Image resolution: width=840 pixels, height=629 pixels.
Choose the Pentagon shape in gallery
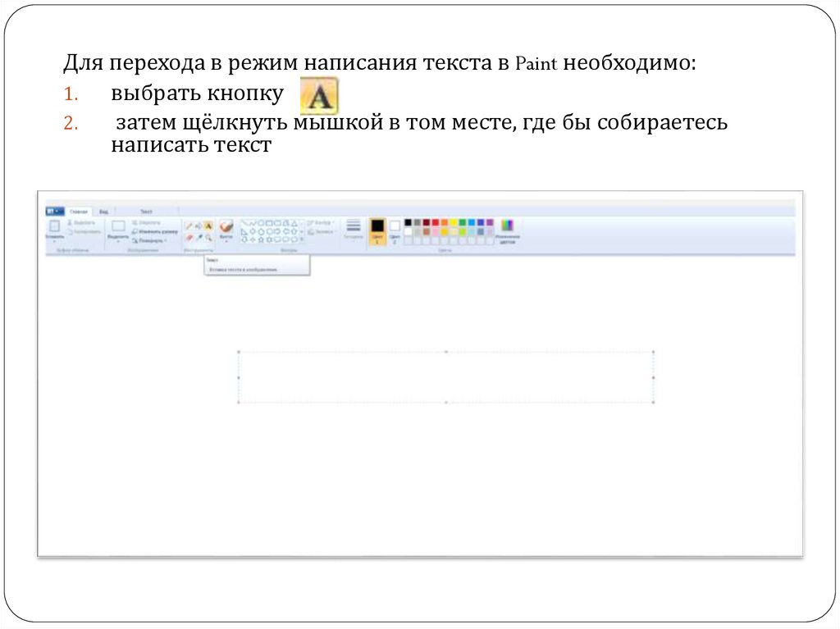(x=261, y=231)
